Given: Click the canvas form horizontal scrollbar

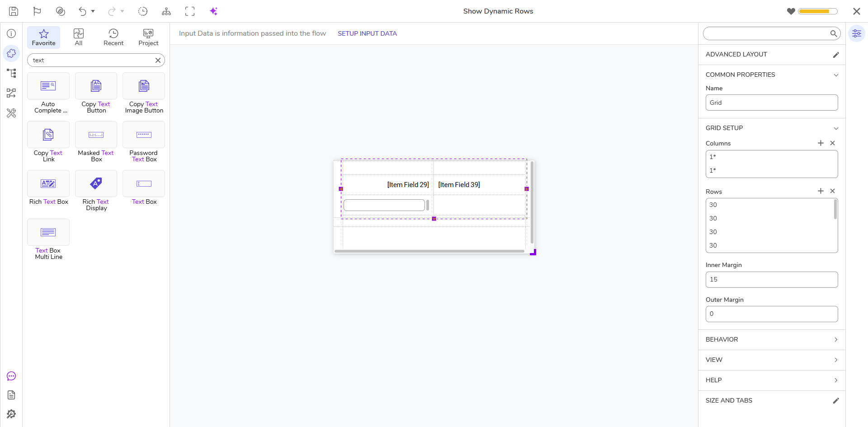Looking at the screenshot, I should pyautogui.click(x=429, y=251).
